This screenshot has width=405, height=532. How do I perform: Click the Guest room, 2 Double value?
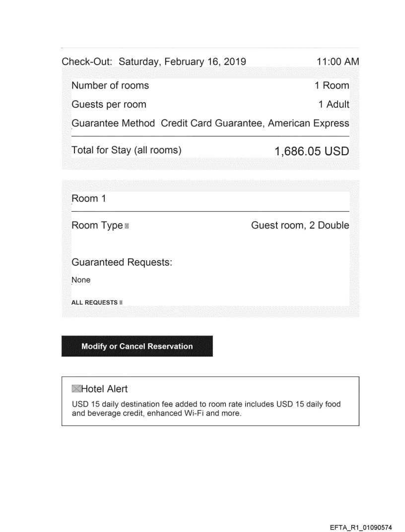point(300,226)
